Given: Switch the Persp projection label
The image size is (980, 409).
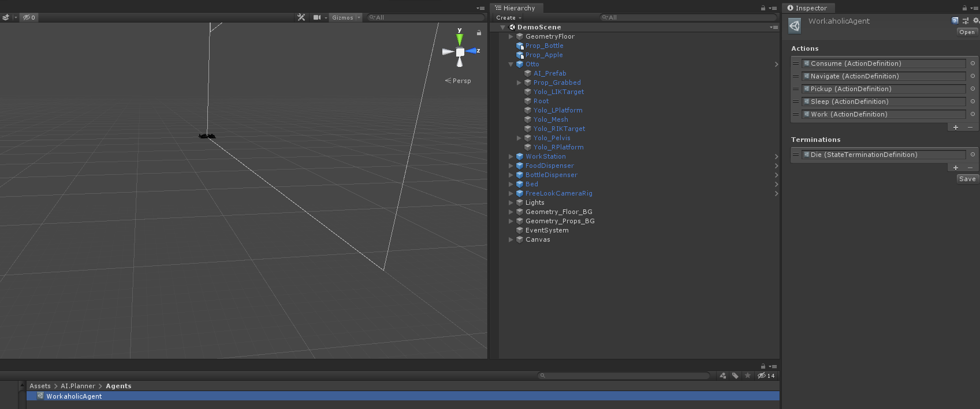Looking at the screenshot, I should [x=458, y=81].
